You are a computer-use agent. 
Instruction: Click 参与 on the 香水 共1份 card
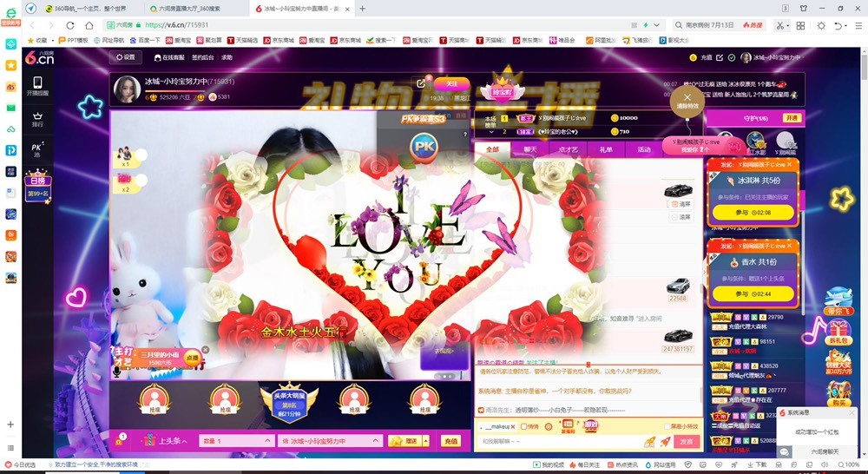click(x=753, y=294)
